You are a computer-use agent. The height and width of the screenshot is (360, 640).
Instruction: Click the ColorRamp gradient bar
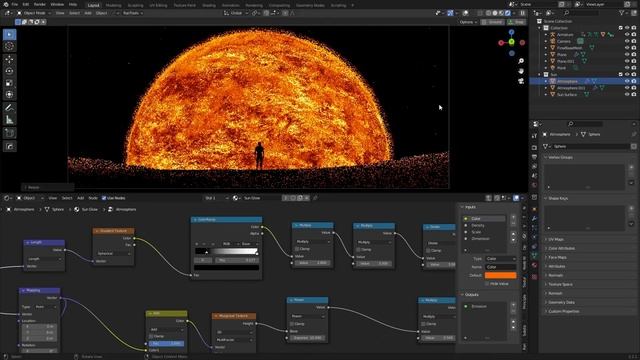pos(227,251)
